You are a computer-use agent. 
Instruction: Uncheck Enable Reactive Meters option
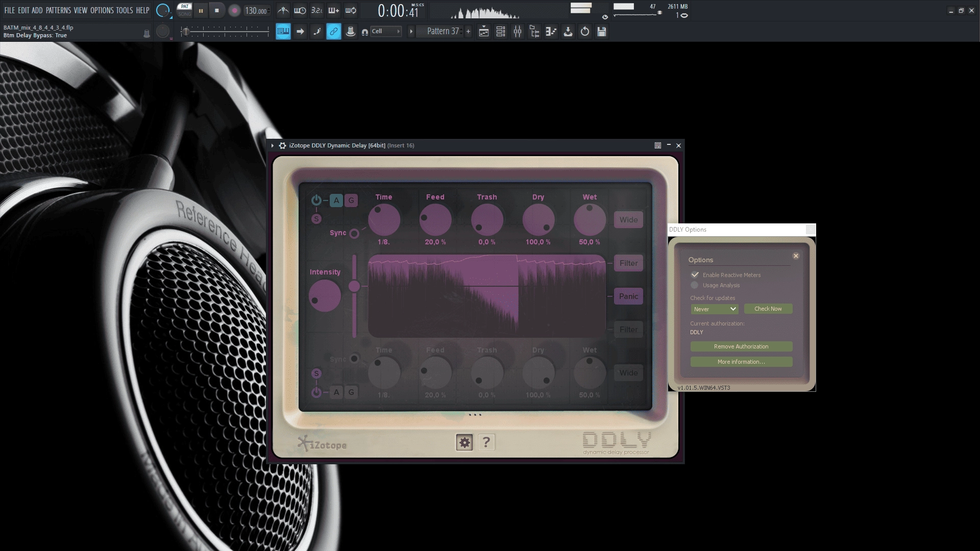click(x=695, y=274)
